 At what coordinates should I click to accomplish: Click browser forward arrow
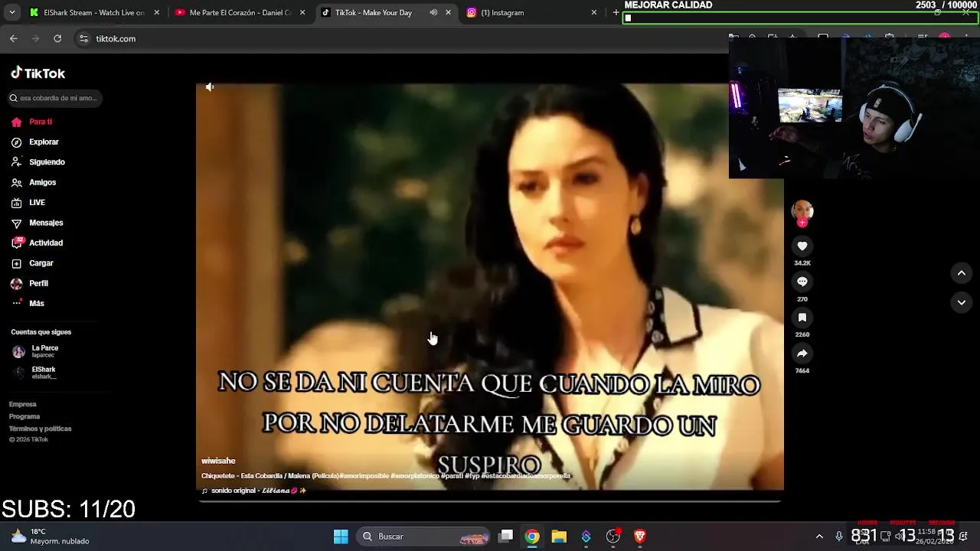[x=35, y=38]
